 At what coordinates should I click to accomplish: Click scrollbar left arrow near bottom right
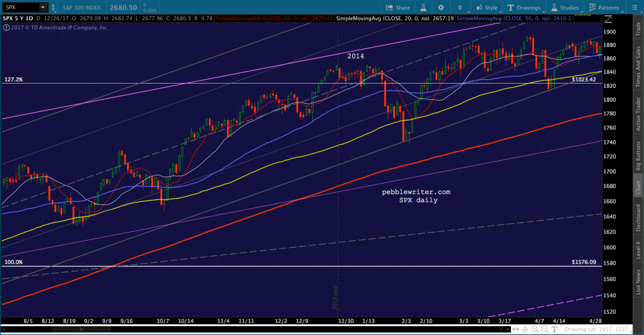[501, 329]
